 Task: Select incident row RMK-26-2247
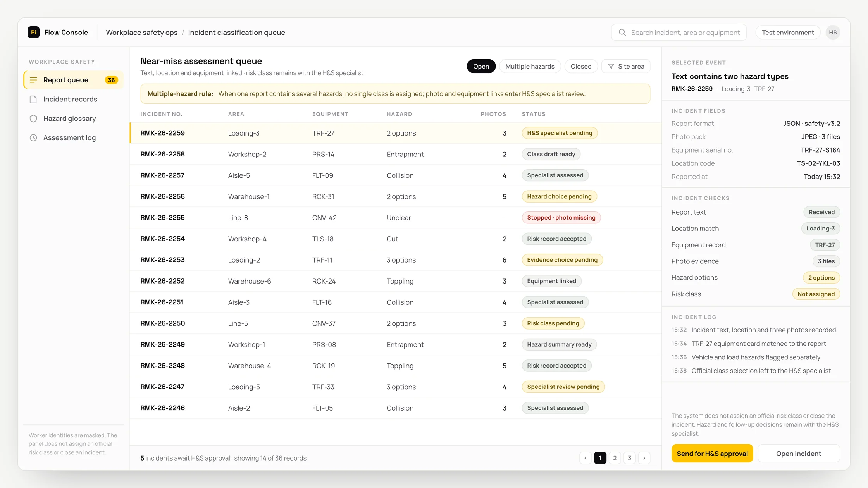[395, 387]
